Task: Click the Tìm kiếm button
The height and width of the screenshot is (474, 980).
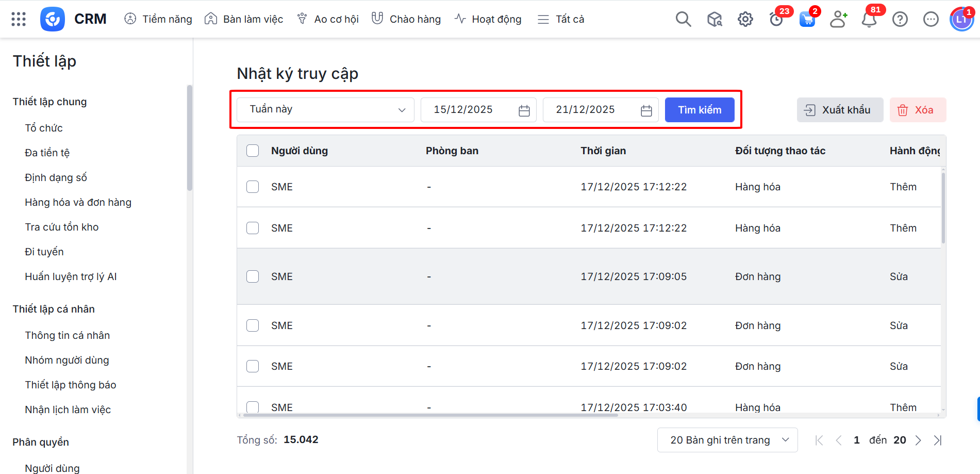Action: [x=699, y=110]
